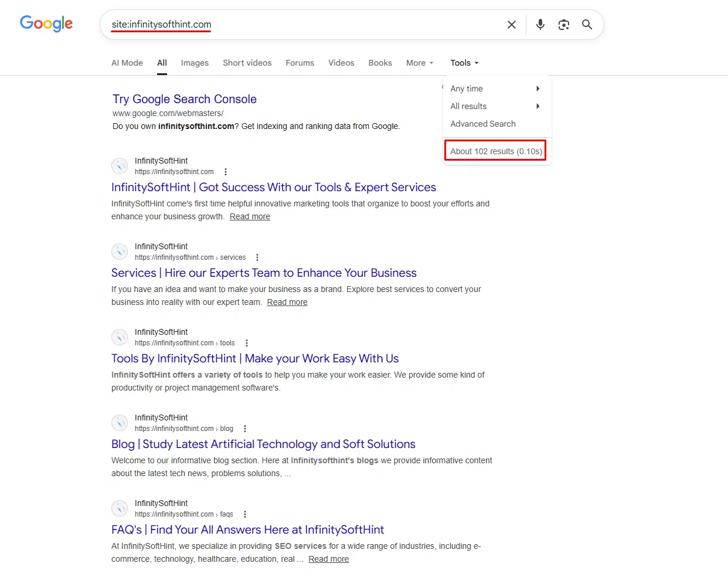Click https://infinitysofthint.com › faqs URL

184,514
